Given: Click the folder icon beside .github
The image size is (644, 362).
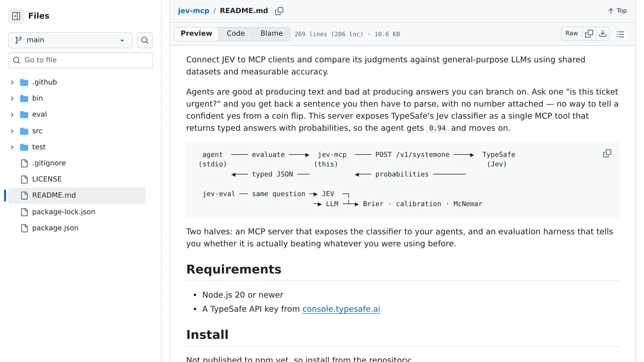Looking at the screenshot, I should coord(24,82).
